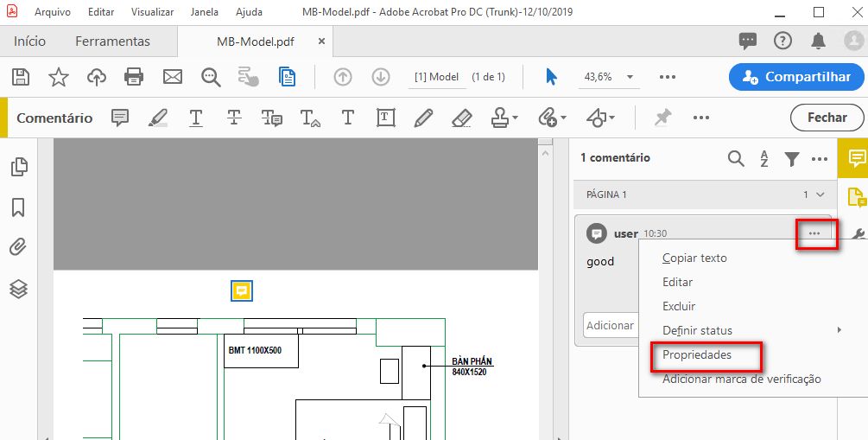The width and height of the screenshot is (868, 440).
Task: Click the Compartilhar button
Action: (795, 77)
